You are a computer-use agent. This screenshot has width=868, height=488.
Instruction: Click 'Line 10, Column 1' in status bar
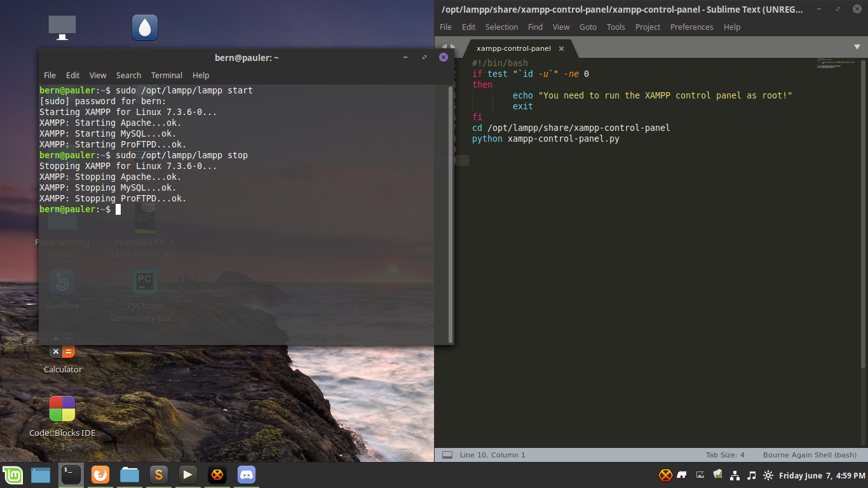492,455
